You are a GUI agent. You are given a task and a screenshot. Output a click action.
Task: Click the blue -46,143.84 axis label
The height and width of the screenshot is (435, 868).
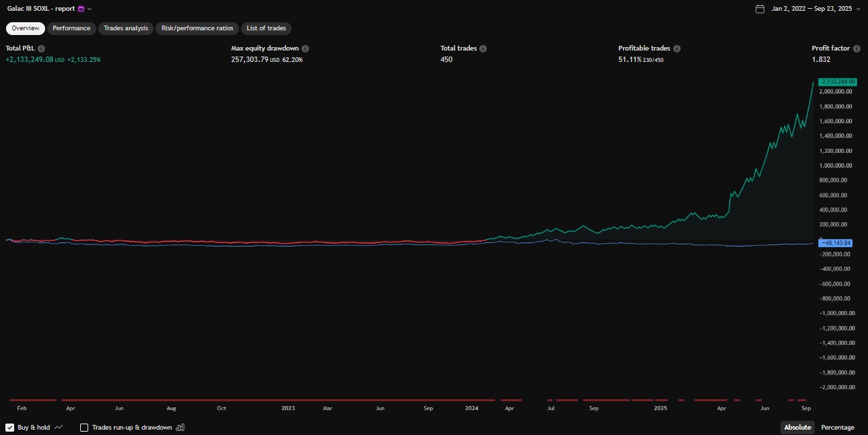(x=836, y=242)
